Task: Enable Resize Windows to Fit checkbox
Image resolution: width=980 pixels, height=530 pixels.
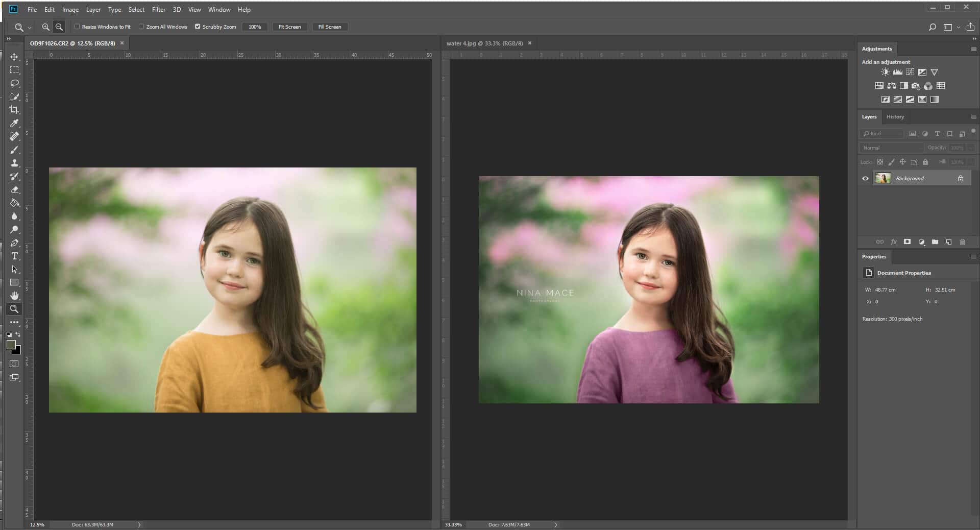Action: pos(77,27)
